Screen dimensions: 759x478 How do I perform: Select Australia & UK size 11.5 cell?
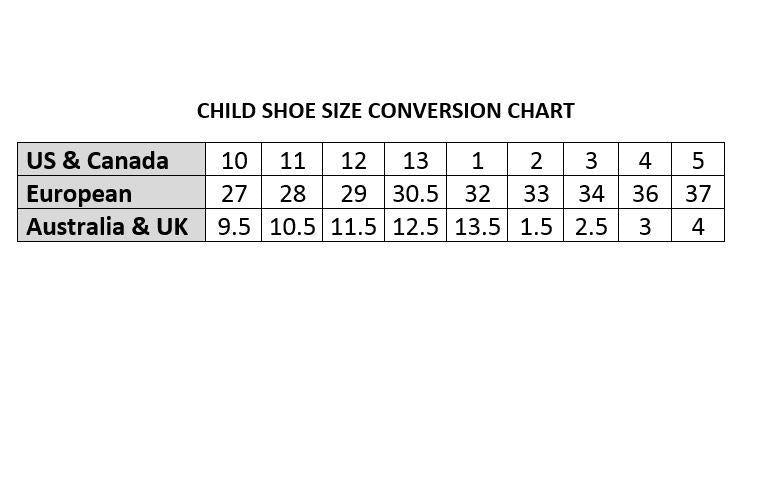pyautogui.click(x=353, y=226)
